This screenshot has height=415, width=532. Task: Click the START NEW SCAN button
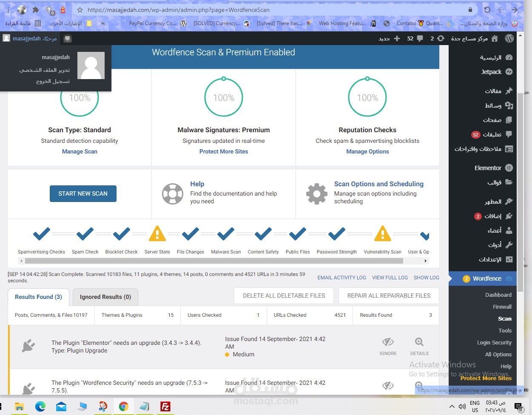click(x=83, y=193)
